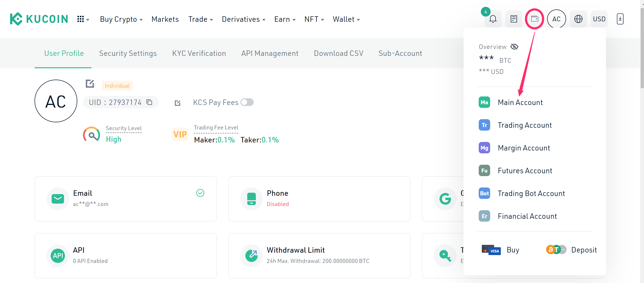Switch to KYC Verification tab
The image size is (644, 283).
point(199,53)
